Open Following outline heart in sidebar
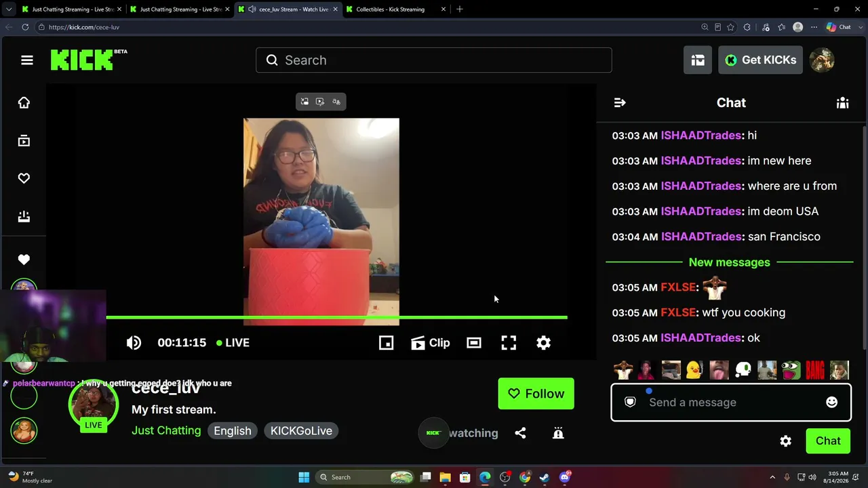 coord(24,178)
